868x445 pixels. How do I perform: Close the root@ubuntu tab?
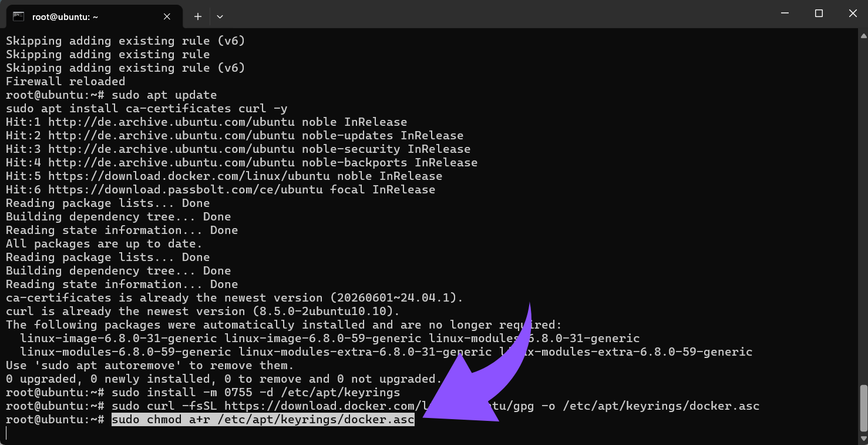[x=167, y=16]
